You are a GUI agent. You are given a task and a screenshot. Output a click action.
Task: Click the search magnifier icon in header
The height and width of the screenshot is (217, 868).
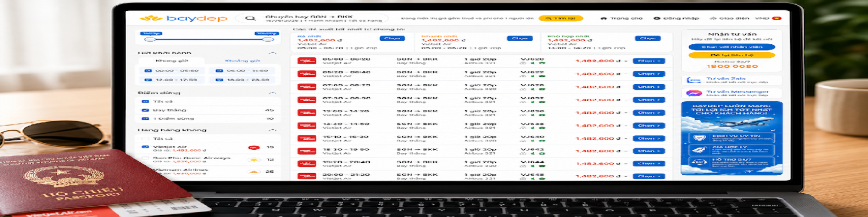[x=250, y=18]
